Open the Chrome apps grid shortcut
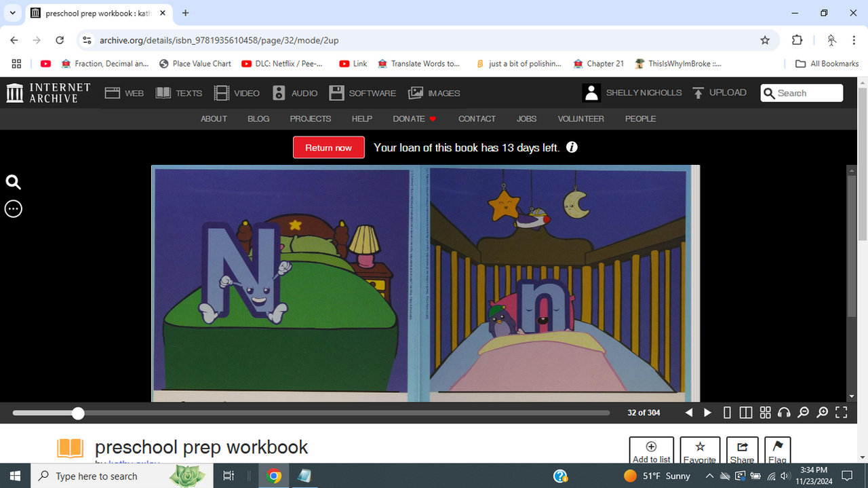868x488 pixels. [x=17, y=63]
